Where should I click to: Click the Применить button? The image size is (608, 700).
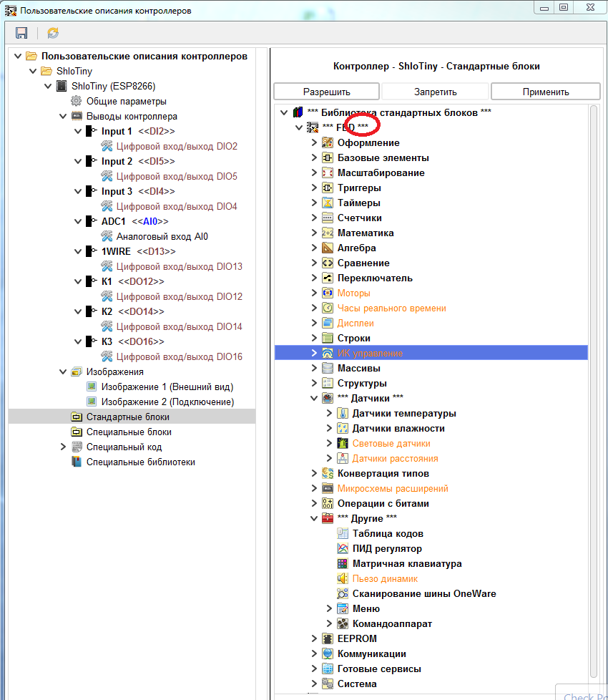(x=546, y=92)
